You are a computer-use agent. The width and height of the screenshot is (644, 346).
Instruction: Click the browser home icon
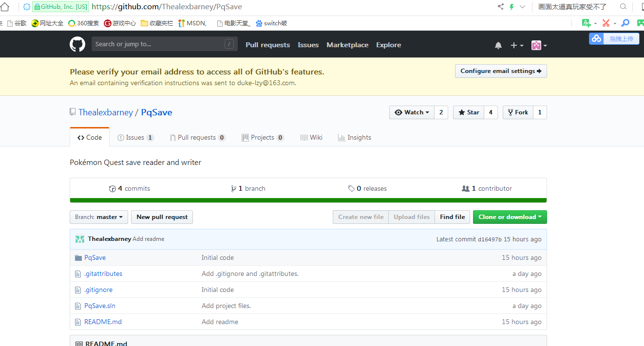point(4,7)
